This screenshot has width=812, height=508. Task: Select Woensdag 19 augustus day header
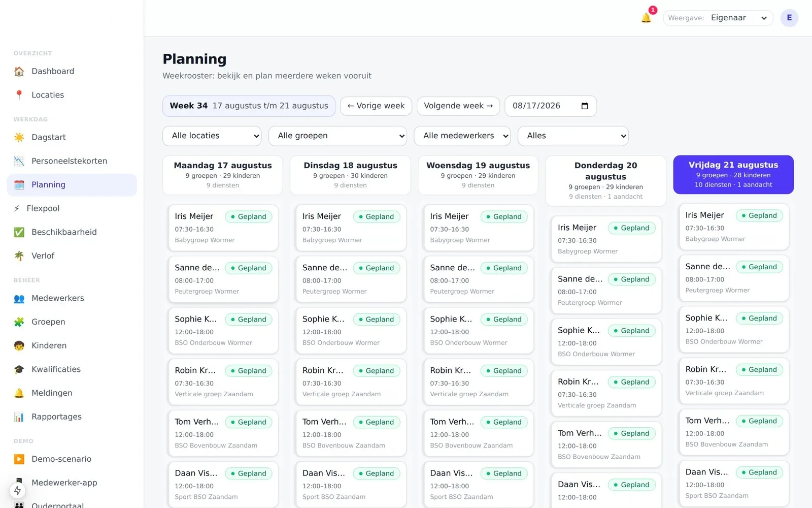click(x=478, y=175)
